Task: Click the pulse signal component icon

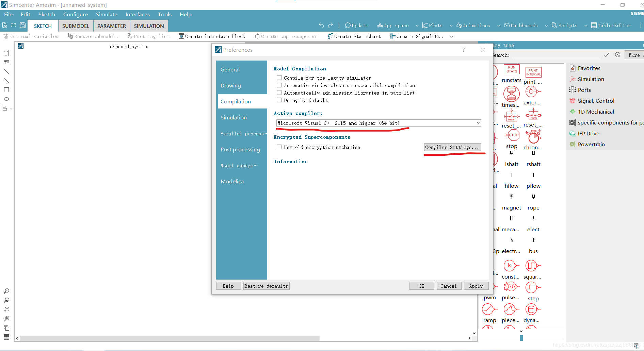Action: (x=511, y=287)
